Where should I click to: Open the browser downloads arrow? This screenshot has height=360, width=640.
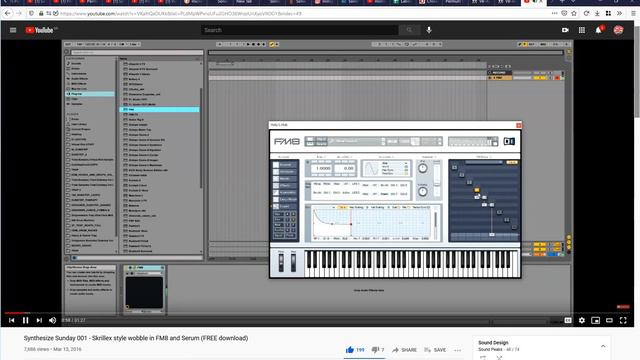tap(597, 13)
